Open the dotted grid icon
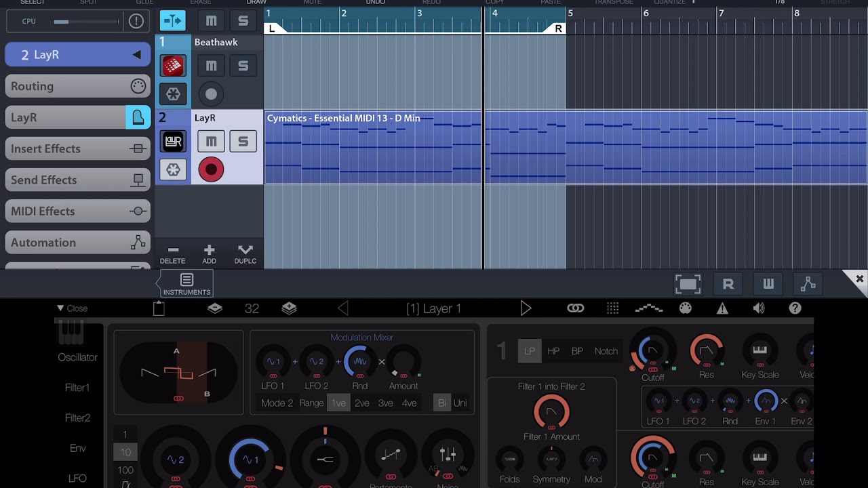This screenshot has height=488, width=868. [x=613, y=308]
